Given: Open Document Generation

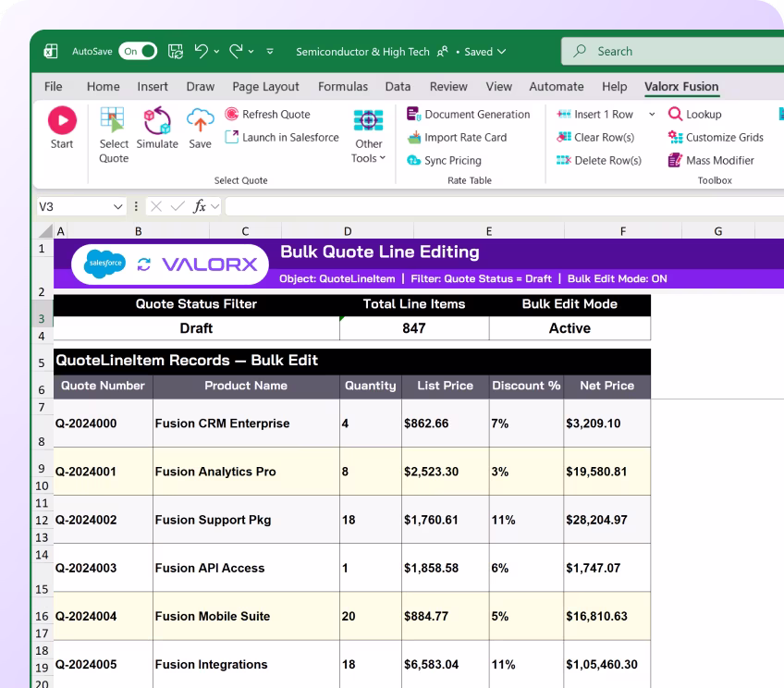Looking at the screenshot, I should [x=469, y=114].
